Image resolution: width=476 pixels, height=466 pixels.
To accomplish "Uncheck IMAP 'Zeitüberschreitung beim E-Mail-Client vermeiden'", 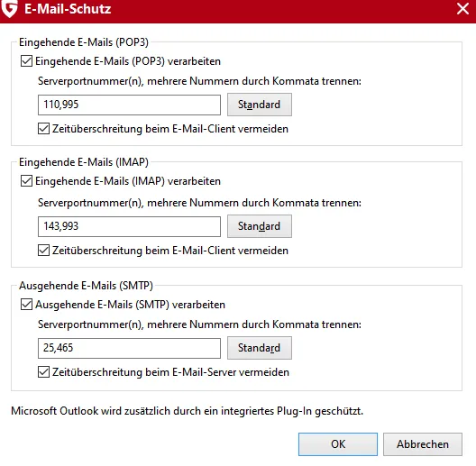I will [43, 251].
